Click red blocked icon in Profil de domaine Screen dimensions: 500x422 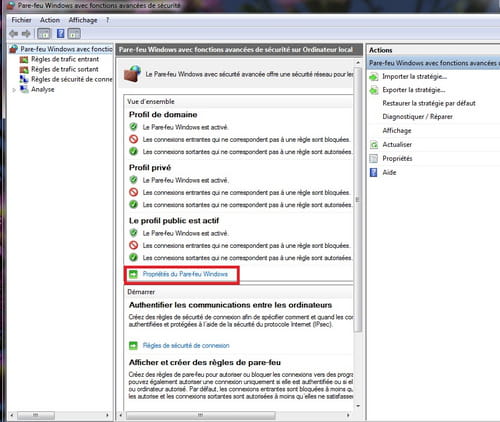tap(133, 139)
